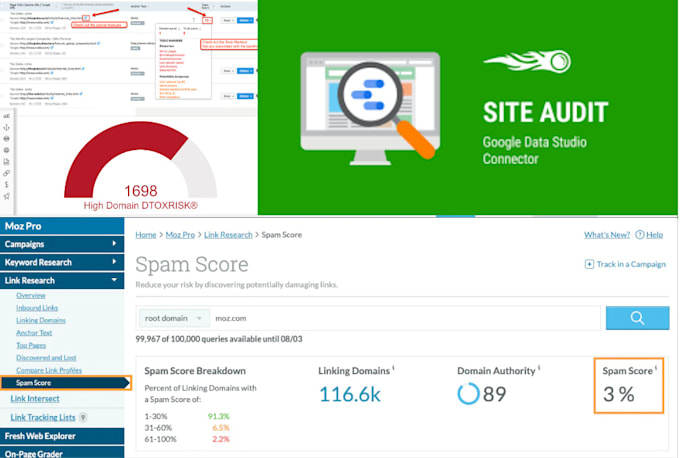The height and width of the screenshot is (458, 680).
Task: Open the Link Intersect link
Action: [x=35, y=399]
